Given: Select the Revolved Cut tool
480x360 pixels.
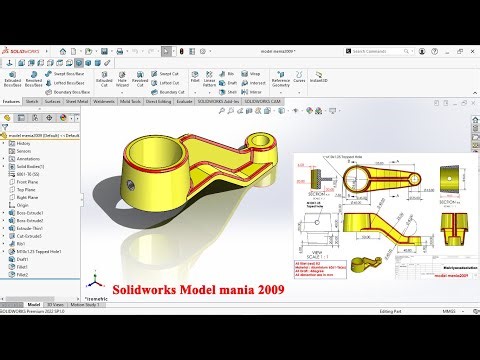Looking at the screenshot, I should (x=140, y=79).
